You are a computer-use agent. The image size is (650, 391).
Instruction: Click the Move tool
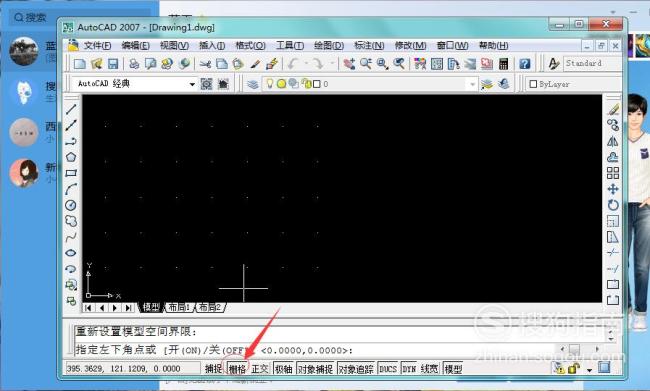(x=613, y=189)
